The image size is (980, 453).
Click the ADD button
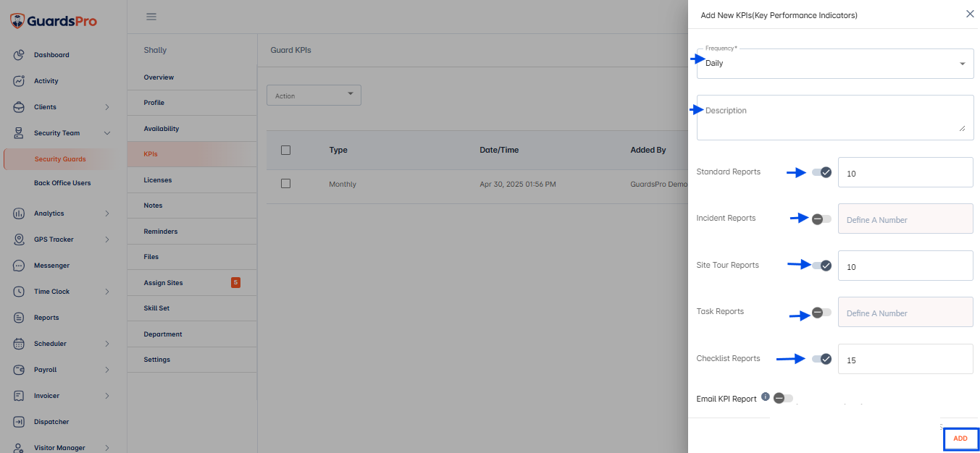pyautogui.click(x=960, y=439)
